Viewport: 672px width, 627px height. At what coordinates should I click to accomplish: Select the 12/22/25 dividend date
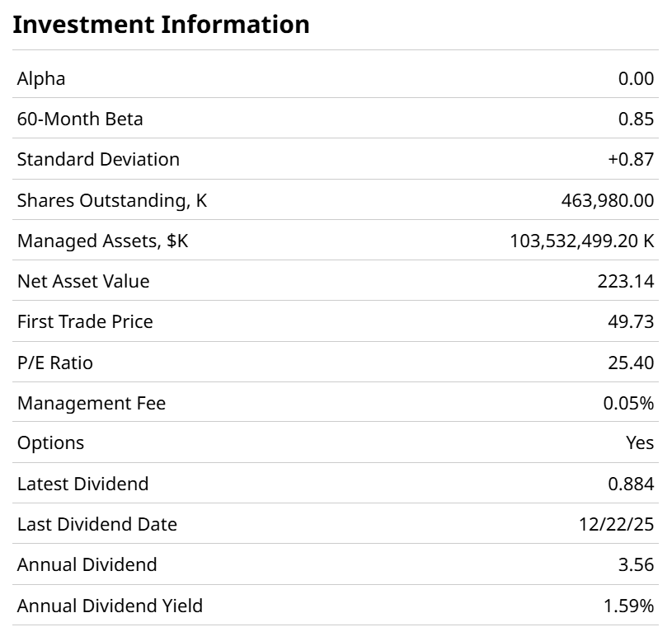point(617,524)
